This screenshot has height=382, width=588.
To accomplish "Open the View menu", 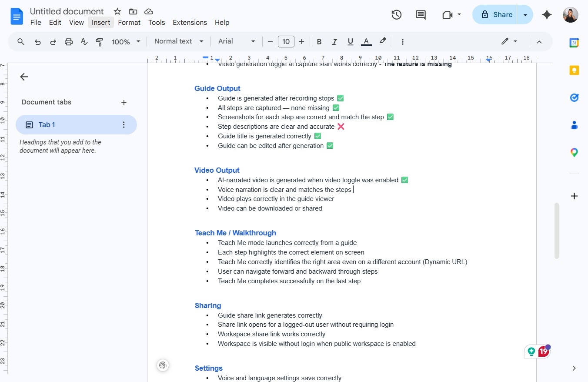I will pyautogui.click(x=77, y=23).
